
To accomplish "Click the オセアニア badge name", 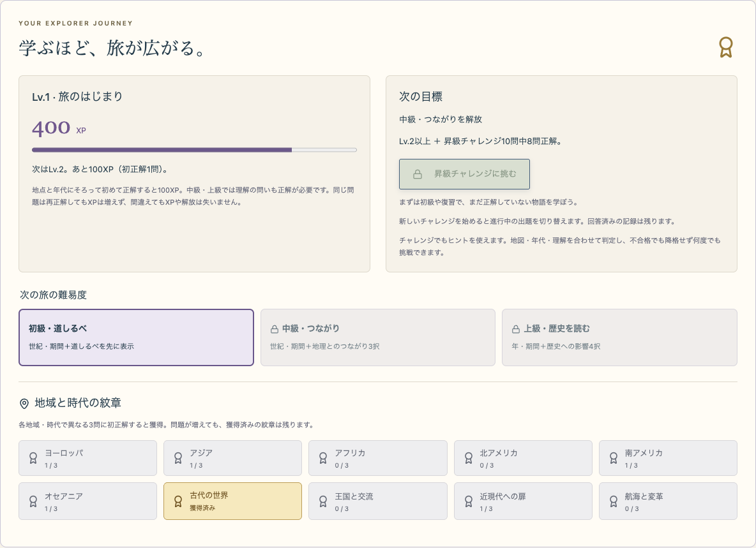I will [x=64, y=496].
